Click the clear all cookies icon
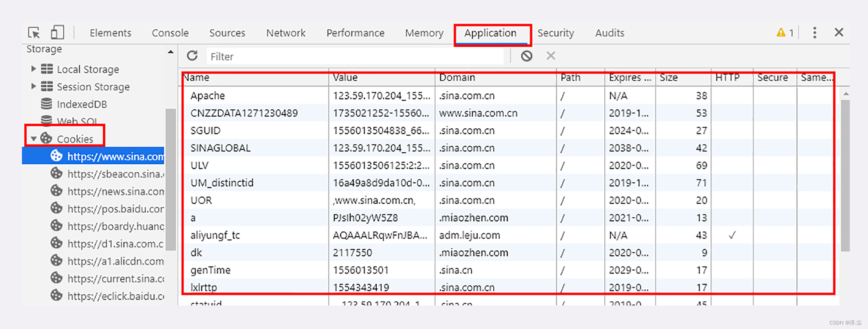The image size is (868, 329). (527, 56)
